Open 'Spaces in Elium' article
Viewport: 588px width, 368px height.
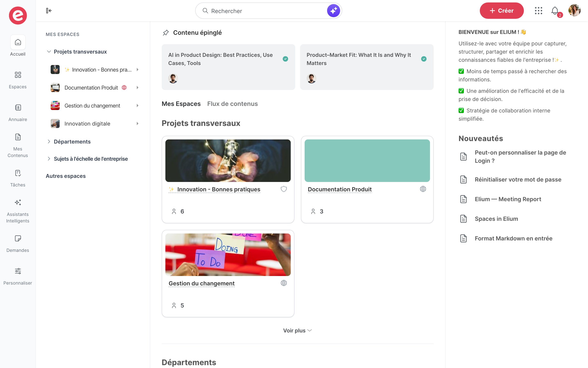coord(496,219)
